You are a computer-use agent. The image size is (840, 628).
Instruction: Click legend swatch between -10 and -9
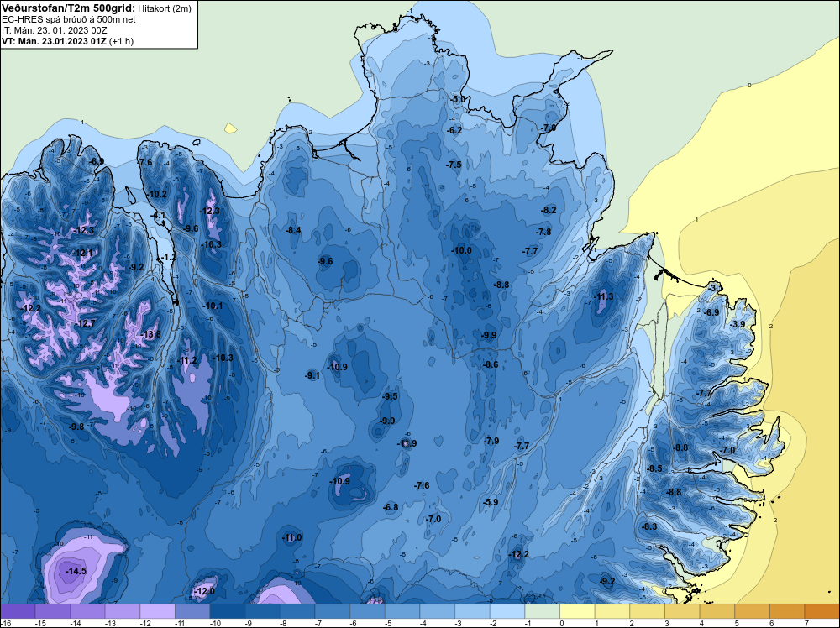(x=227, y=611)
